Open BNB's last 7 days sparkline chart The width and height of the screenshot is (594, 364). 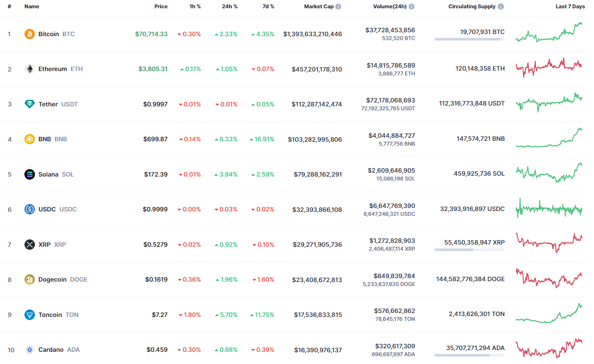point(549,138)
